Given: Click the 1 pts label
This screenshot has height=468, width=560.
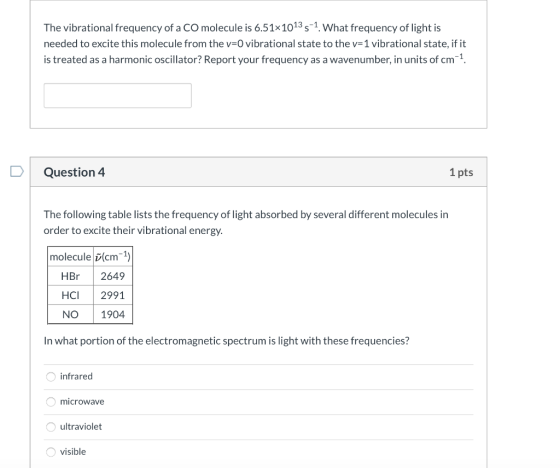Looking at the screenshot, I should 461,172.
